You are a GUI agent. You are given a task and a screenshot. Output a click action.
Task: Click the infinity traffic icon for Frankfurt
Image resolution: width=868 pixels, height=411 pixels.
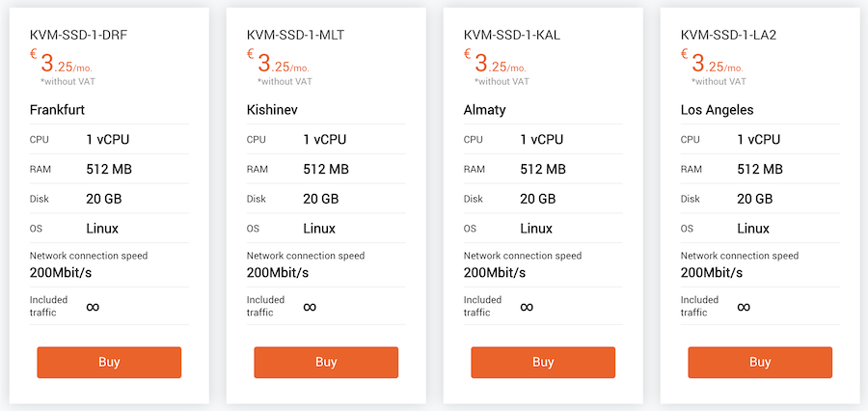93,307
